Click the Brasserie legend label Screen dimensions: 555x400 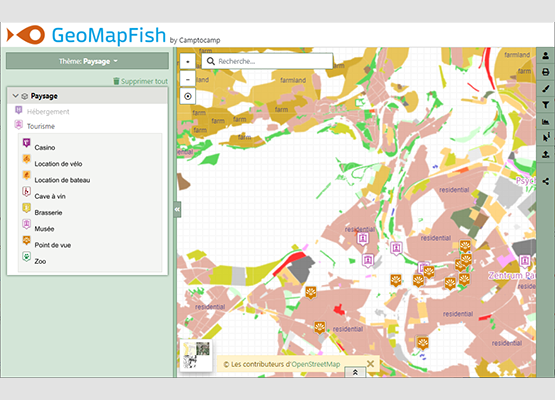48,213
